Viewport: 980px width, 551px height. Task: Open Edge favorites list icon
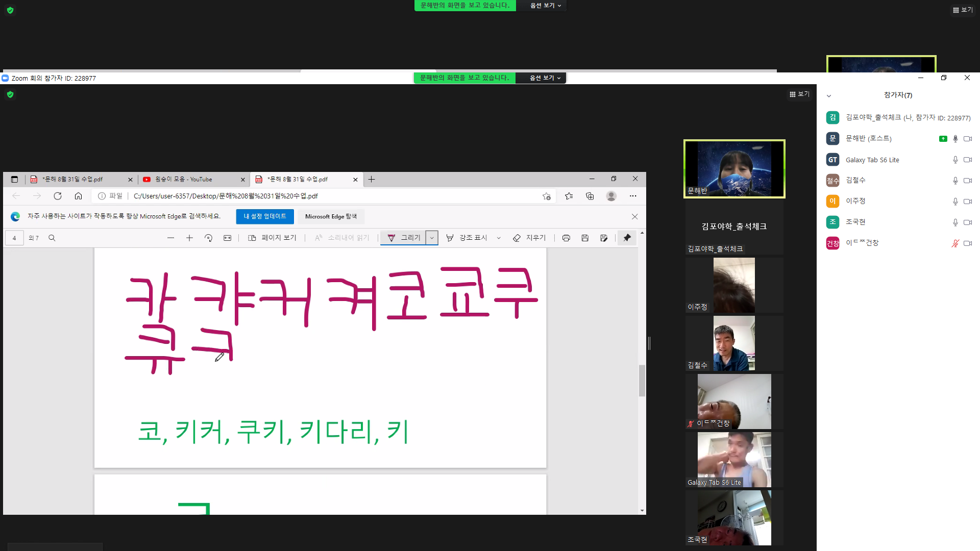[569, 196]
